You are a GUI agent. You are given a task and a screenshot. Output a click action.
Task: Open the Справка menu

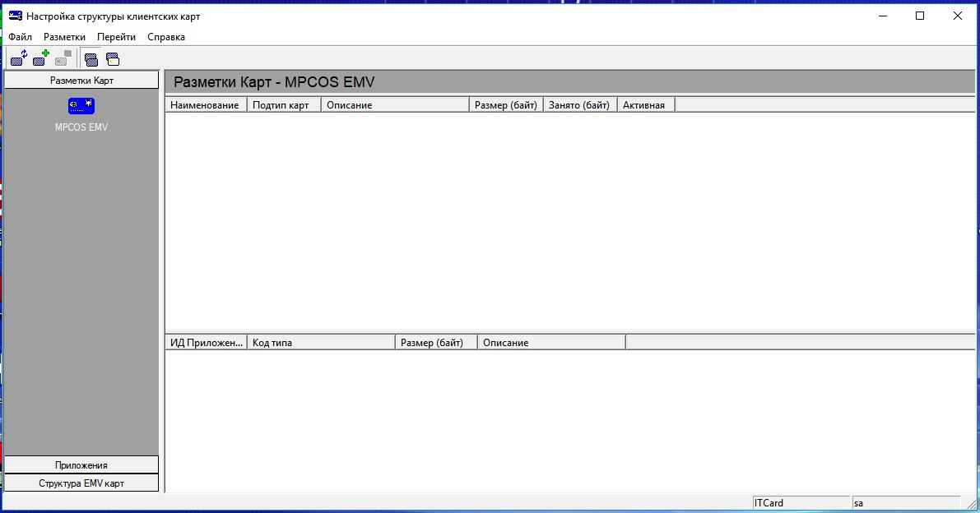click(166, 37)
